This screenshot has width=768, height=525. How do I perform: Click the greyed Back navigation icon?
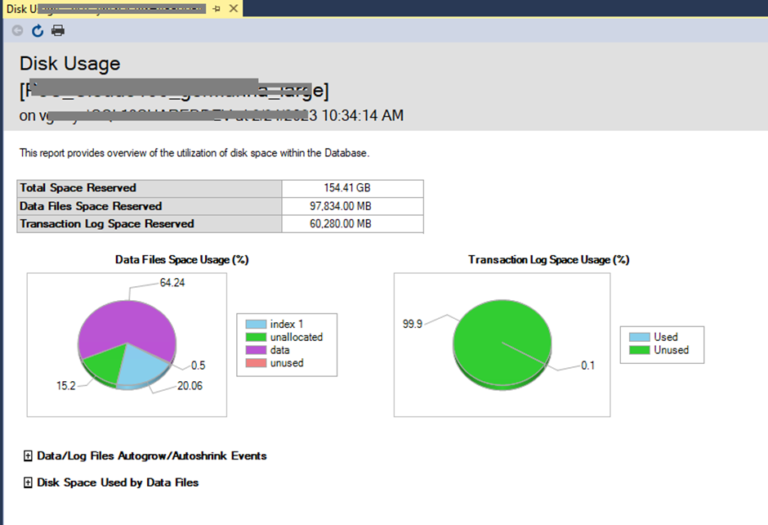[18, 31]
